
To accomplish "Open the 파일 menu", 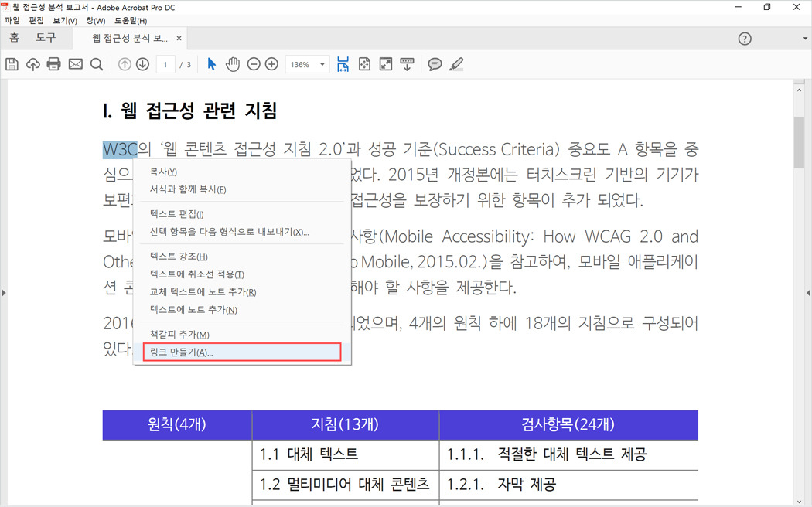I will tap(12, 20).
